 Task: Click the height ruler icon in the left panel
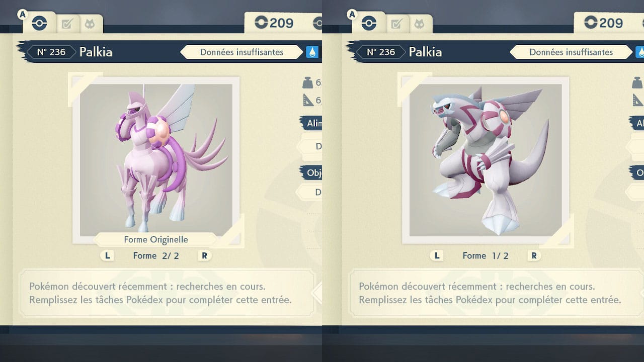coord(308,100)
